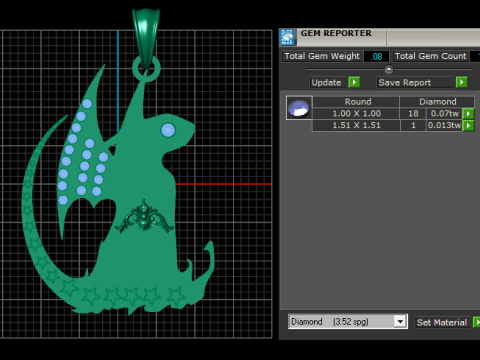This screenshot has width=480, height=360.
Task: Click the 0.07tw weight cell
Action: (x=445, y=114)
